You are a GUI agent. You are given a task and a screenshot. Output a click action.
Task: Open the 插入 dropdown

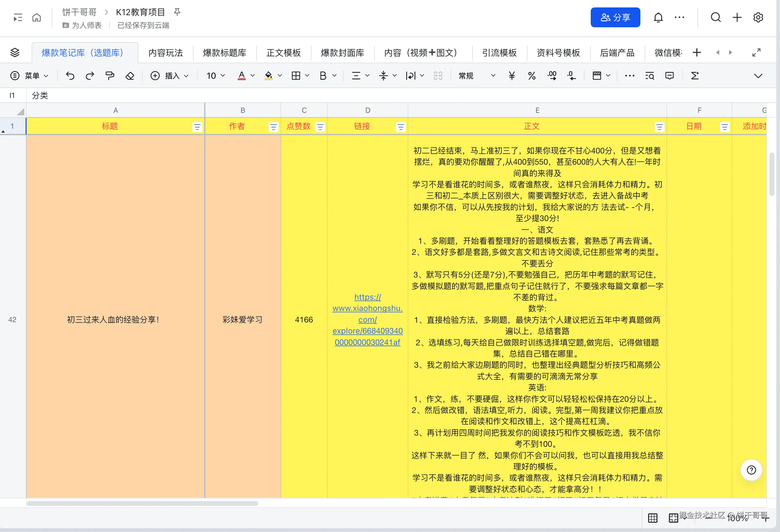169,76
